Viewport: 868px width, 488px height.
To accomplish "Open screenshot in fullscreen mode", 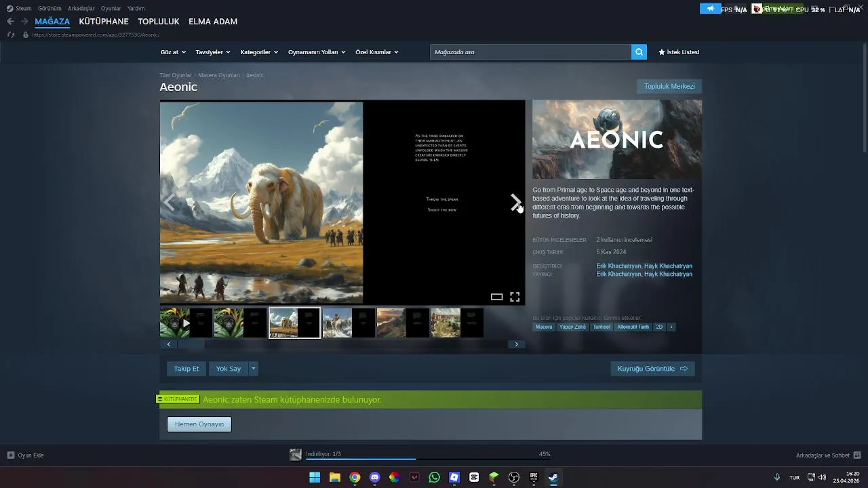I will coord(515,297).
